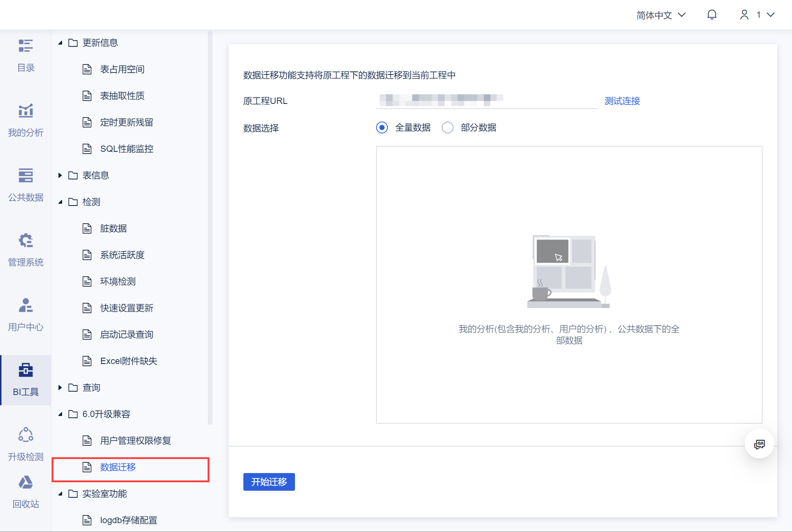
Task: Open 回收站 recycle bin icon
Action: click(x=25, y=483)
